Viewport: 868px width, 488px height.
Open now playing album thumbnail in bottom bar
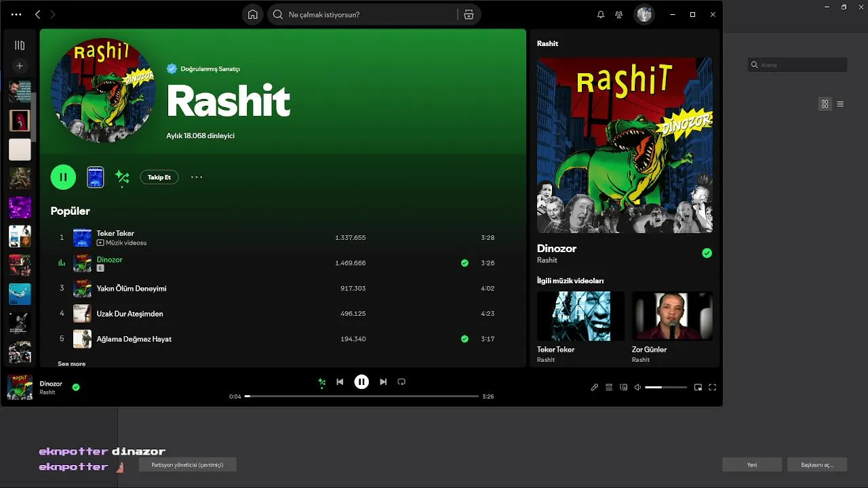click(20, 387)
